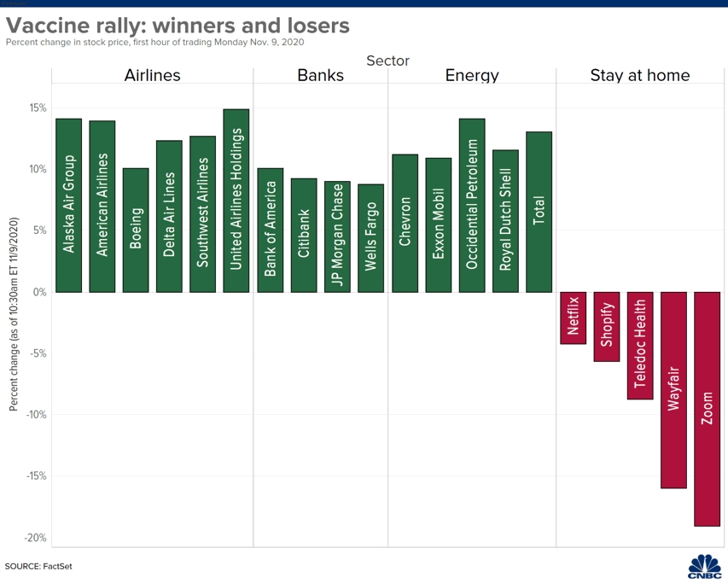This screenshot has height=583, width=728.
Task: Click the Occidental Petroleum bar
Action: [472, 205]
